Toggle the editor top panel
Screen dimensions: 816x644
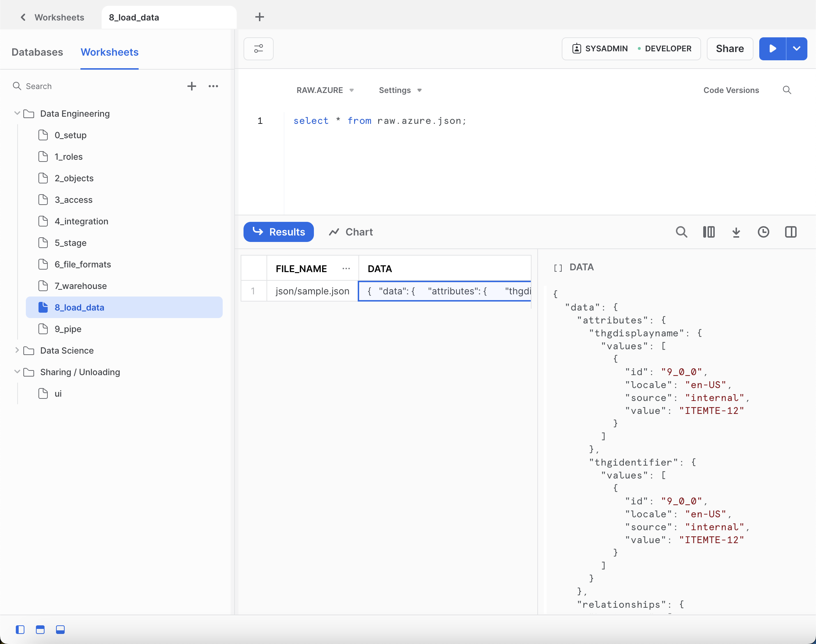tap(40, 630)
